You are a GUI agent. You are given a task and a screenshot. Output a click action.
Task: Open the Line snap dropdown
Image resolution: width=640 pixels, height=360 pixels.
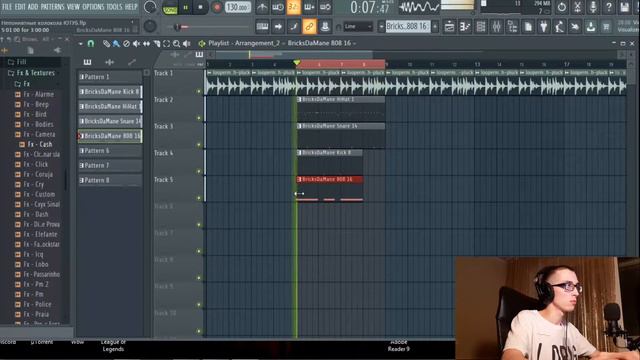pyautogui.click(x=357, y=27)
